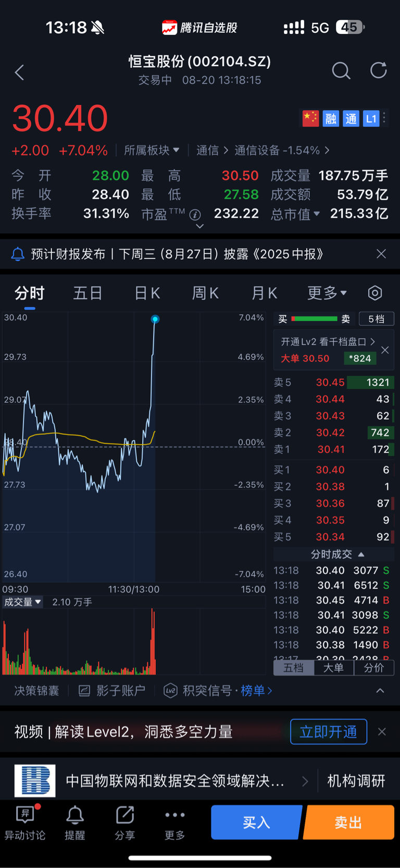Expand the 所属板块 dropdown
The width and height of the screenshot is (400, 868).
tap(152, 150)
